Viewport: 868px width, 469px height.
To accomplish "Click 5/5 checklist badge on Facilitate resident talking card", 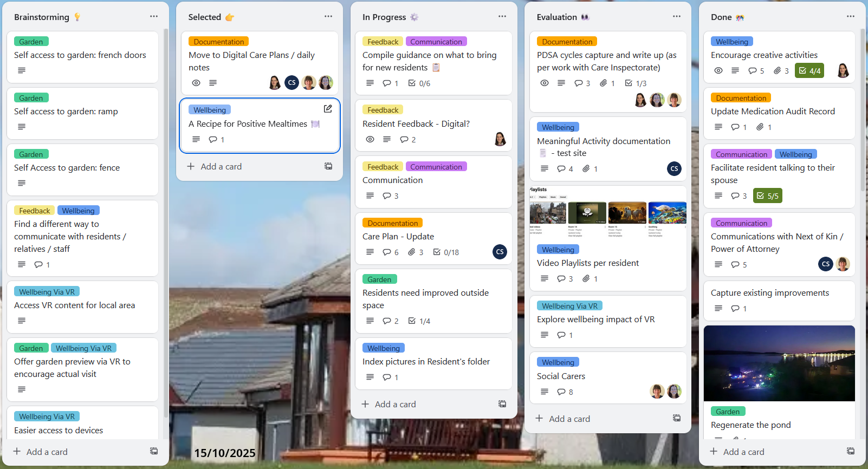I will click(768, 196).
